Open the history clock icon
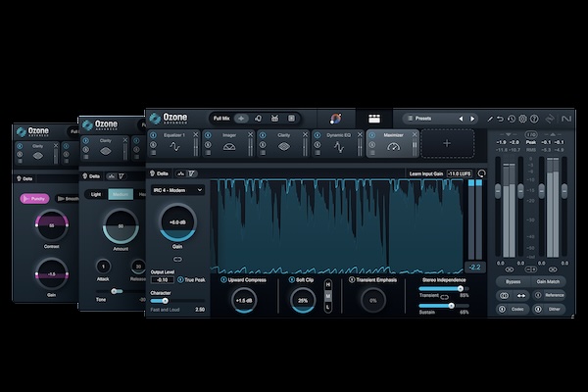588x392 pixels. pos(512,119)
